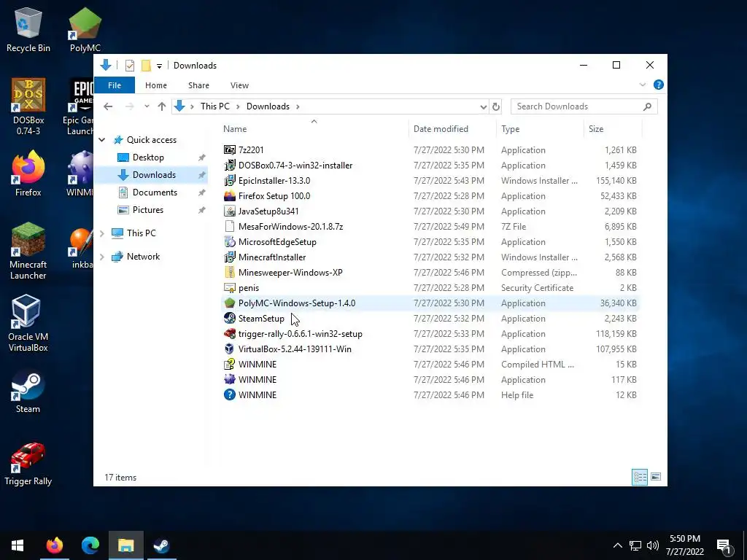Click the WINMINE Compiled HTML icon

[230, 365]
